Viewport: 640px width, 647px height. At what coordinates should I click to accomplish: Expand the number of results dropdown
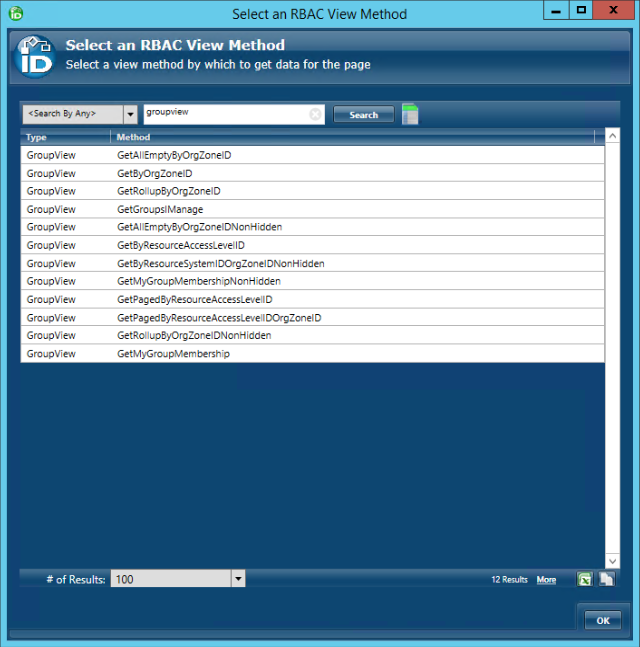pos(238,579)
